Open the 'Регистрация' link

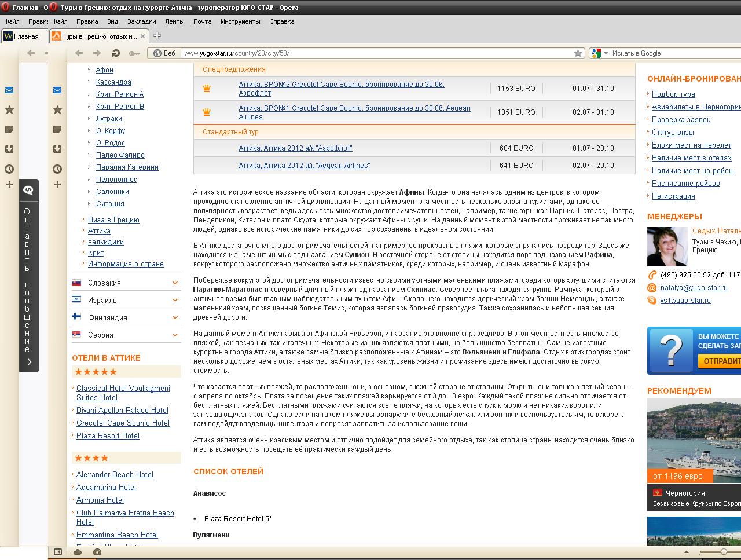click(673, 196)
